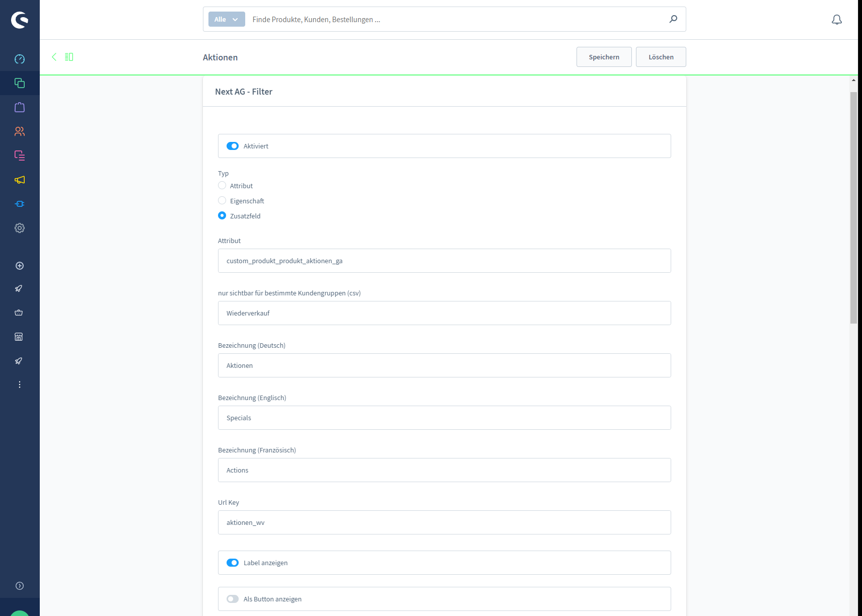Open the Dashboard speedometer icon

(20, 59)
